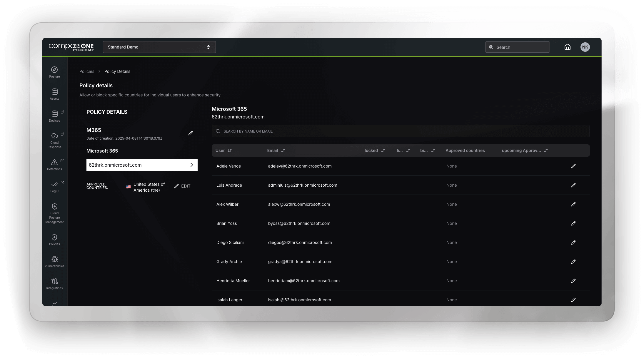Click EDIT for approved countries

click(182, 186)
